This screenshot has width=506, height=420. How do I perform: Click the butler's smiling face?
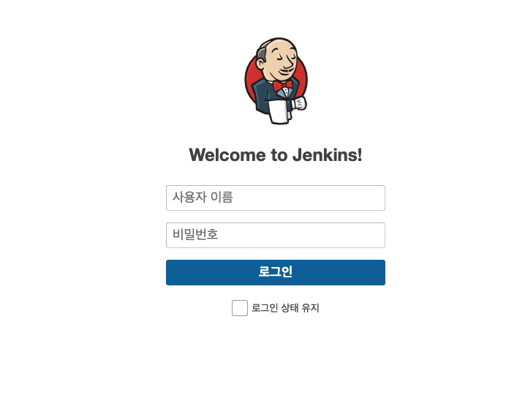pos(281,61)
